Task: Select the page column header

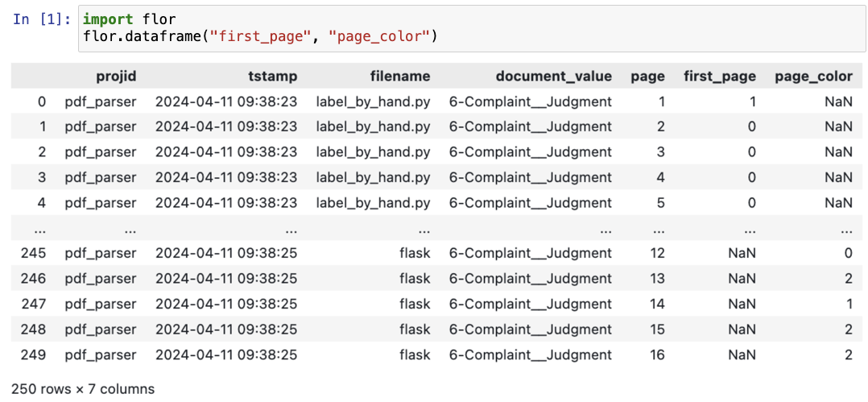Action: point(647,77)
